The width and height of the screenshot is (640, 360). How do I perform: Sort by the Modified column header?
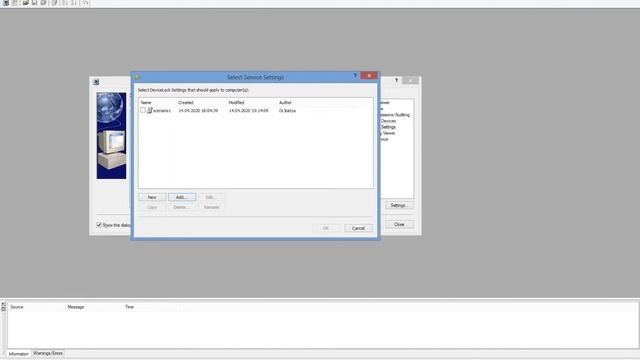click(x=236, y=102)
